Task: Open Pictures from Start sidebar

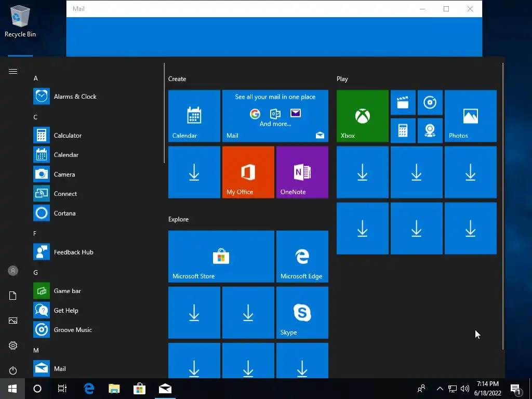Action: tap(13, 321)
